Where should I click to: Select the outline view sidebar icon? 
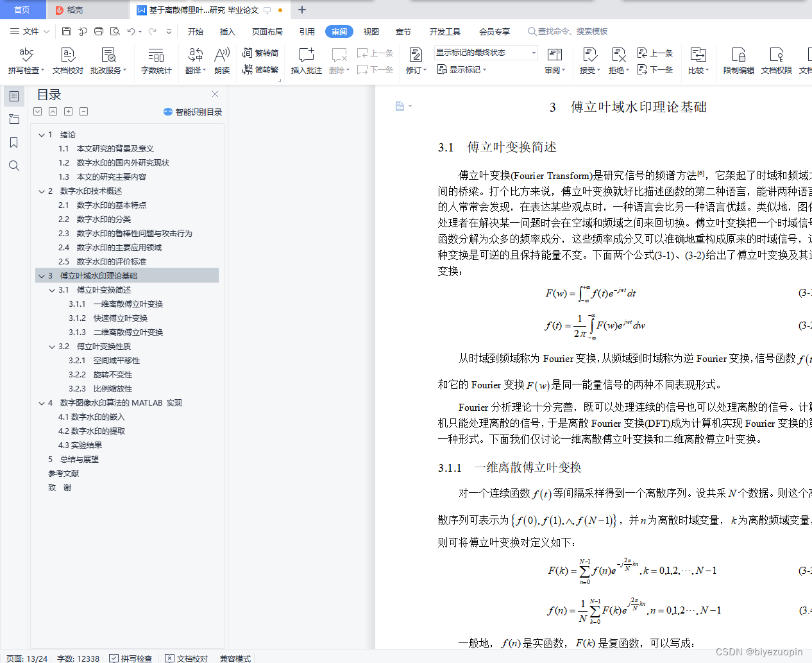point(14,96)
